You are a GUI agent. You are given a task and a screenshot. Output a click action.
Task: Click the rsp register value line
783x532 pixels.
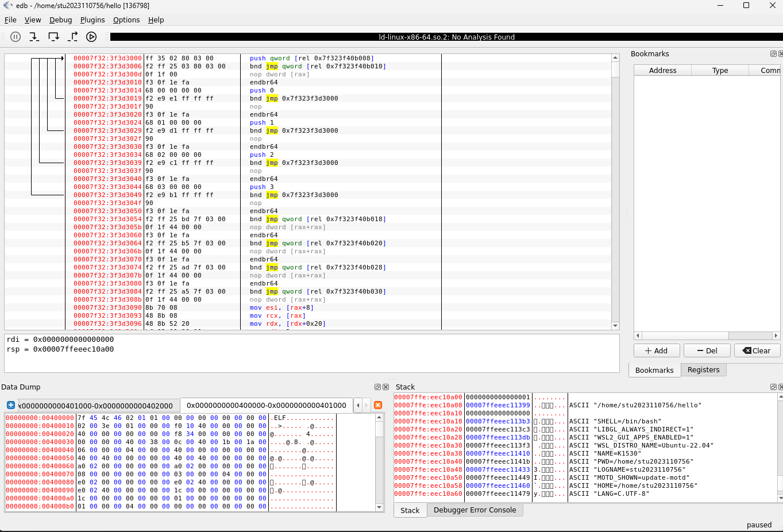[60, 349]
